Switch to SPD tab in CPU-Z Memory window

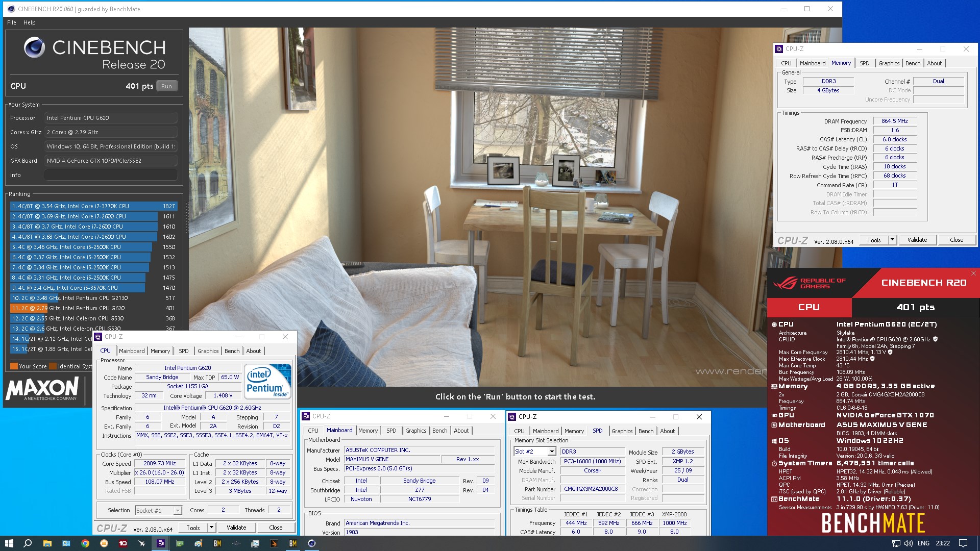click(864, 63)
